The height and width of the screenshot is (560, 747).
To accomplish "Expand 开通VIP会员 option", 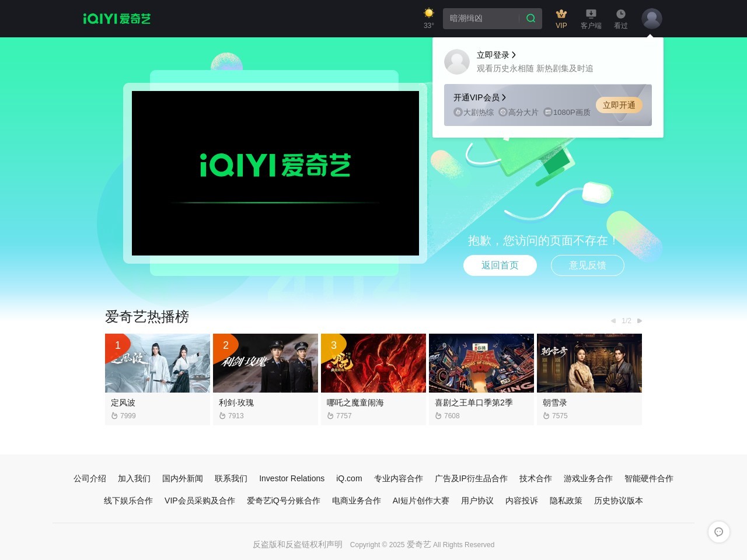I will click(x=480, y=97).
